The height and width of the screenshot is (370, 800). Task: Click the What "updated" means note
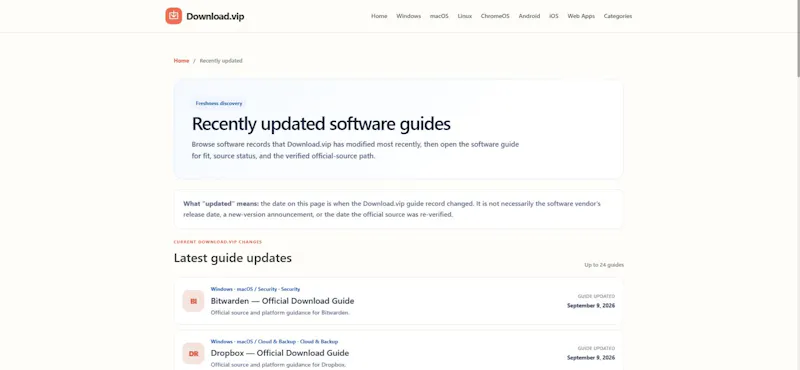pyautogui.click(x=398, y=209)
